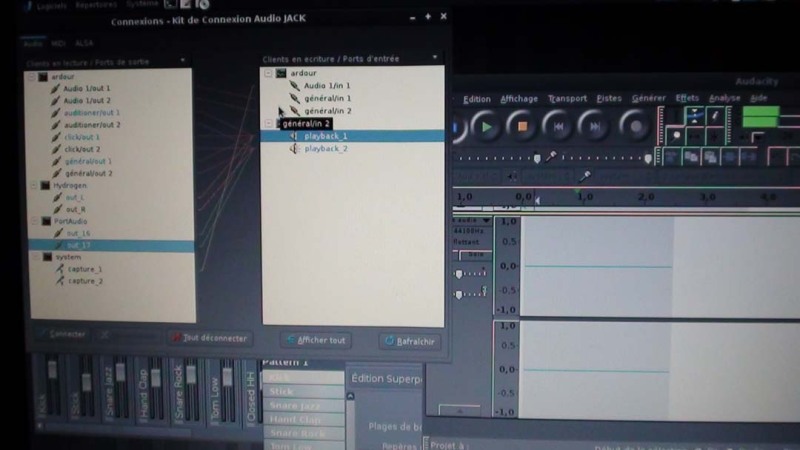Viewport: 800px width, 450px height.
Task: Adjust Audacity input volume slider handle
Action: [648, 159]
